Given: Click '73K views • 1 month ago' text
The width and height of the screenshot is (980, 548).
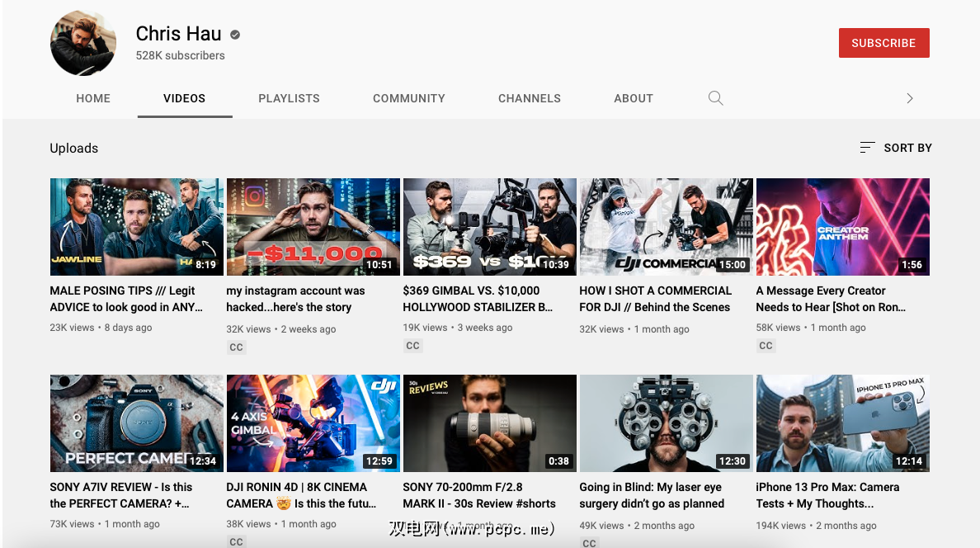Looking at the screenshot, I should 105,523.
